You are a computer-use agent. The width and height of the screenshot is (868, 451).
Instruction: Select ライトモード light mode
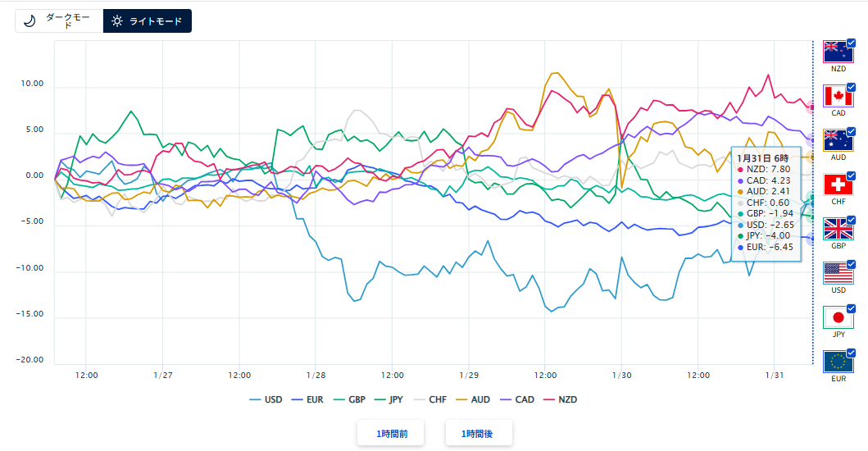148,21
